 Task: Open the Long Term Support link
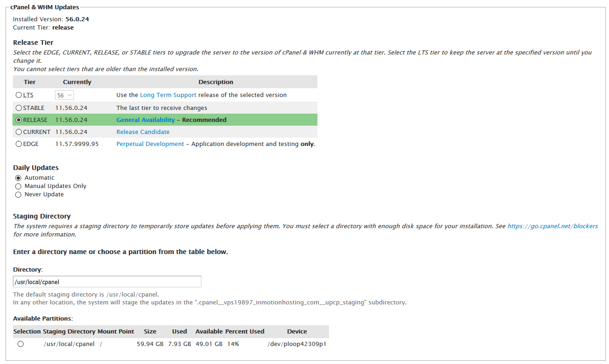click(168, 95)
